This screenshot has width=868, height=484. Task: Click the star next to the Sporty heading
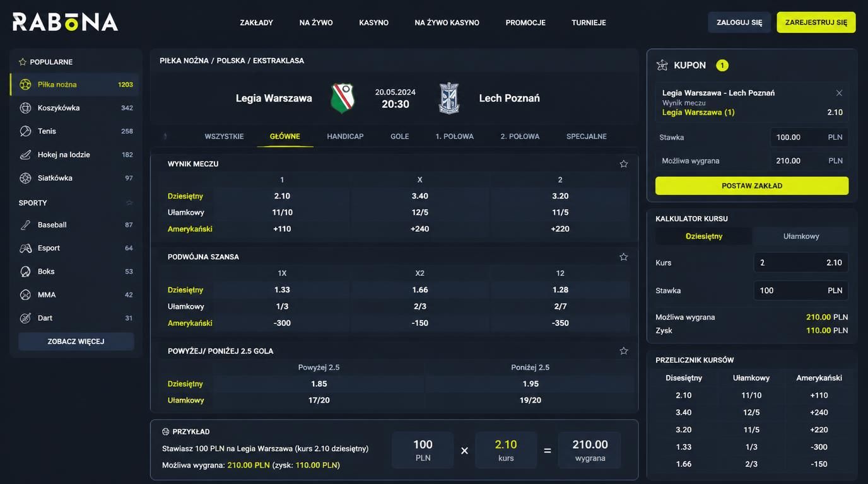click(129, 203)
